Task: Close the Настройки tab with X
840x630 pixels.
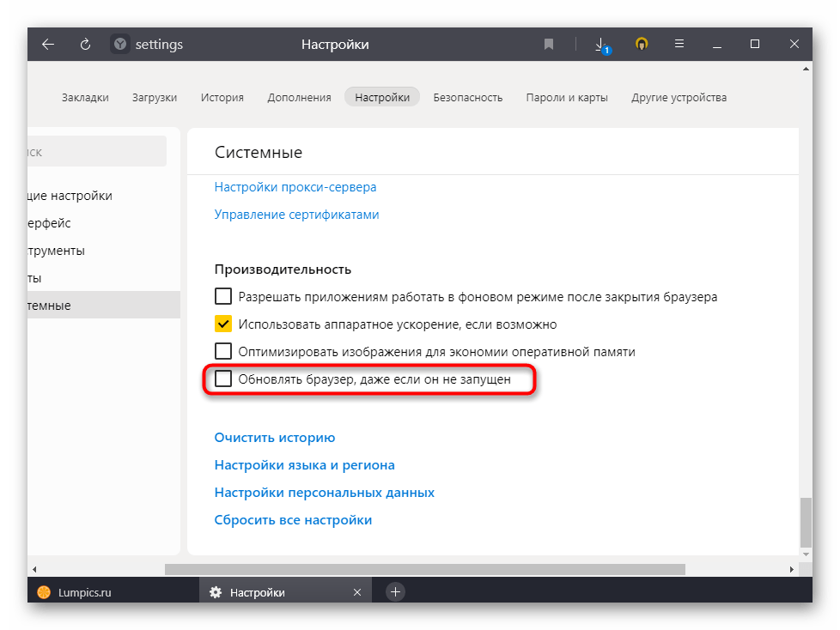Action: click(x=357, y=592)
